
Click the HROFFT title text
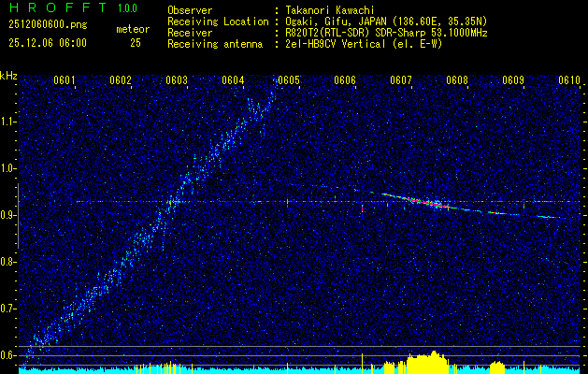click(58, 7)
